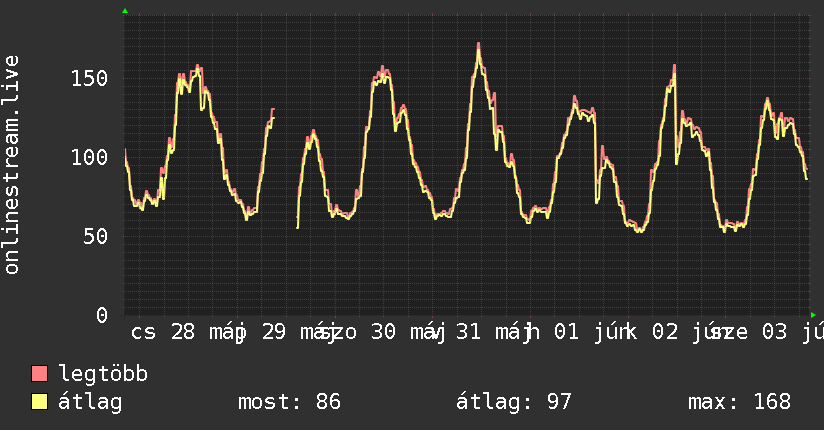Select the 'átlag' legend label beside the yellow swatch

(90, 402)
